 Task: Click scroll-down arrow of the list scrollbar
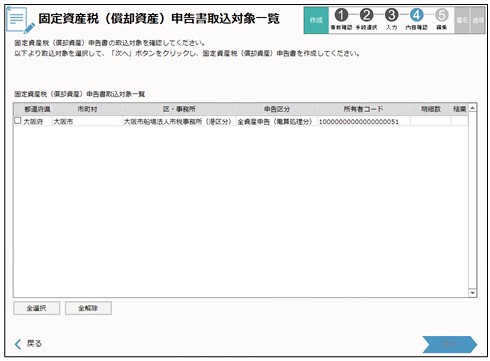(x=472, y=293)
